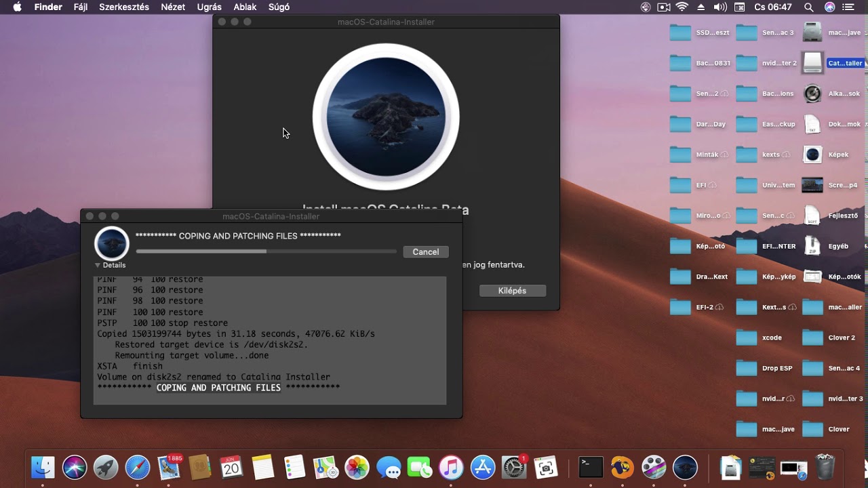Launch Siri from the Dock
Screen dimensions: 868x488
pyautogui.click(x=75, y=467)
